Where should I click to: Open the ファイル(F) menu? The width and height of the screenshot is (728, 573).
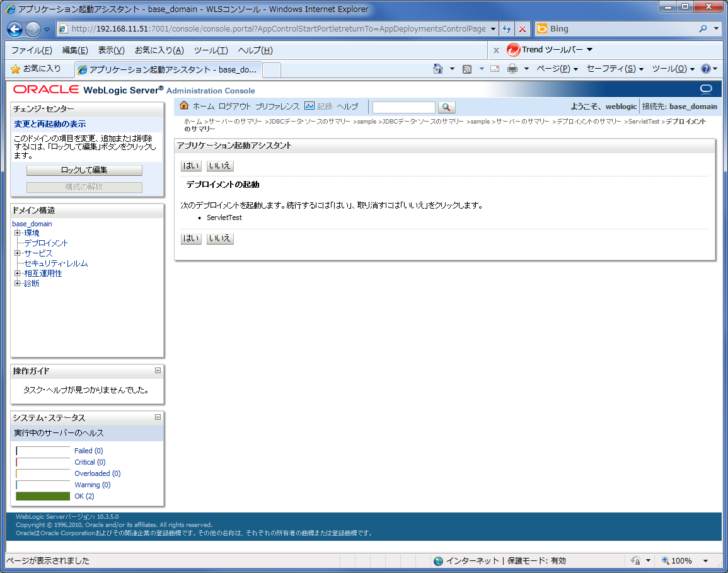pyautogui.click(x=32, y=50)
